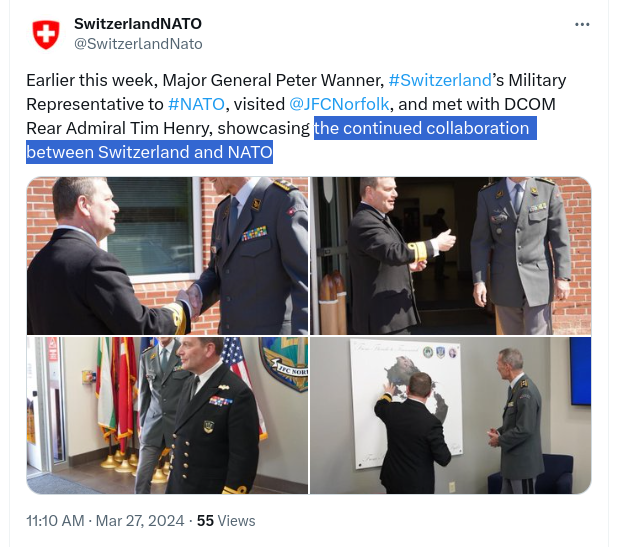632x547 pixels.
Task: Click the Mar 27, 2024 date
Action: tap(139, 521)
